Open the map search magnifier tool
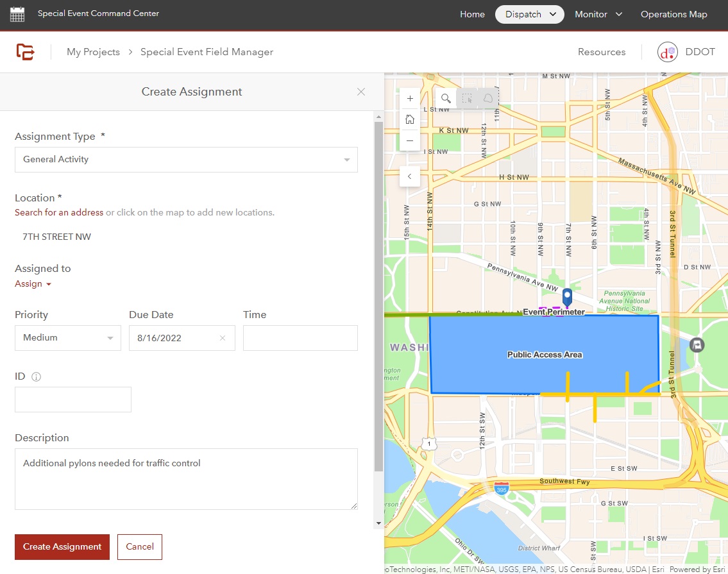Screen dimensions: 728x574 point(446,98)
